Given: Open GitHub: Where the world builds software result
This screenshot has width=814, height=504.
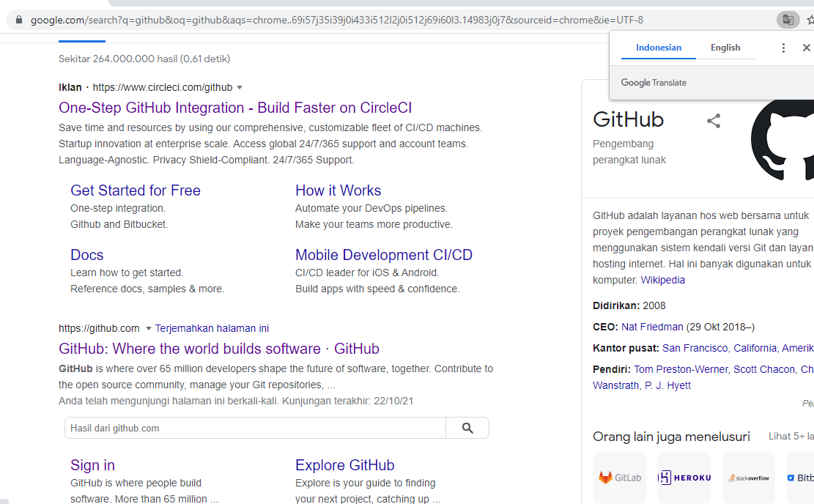Looking at the screenshot, I should 219,349.
